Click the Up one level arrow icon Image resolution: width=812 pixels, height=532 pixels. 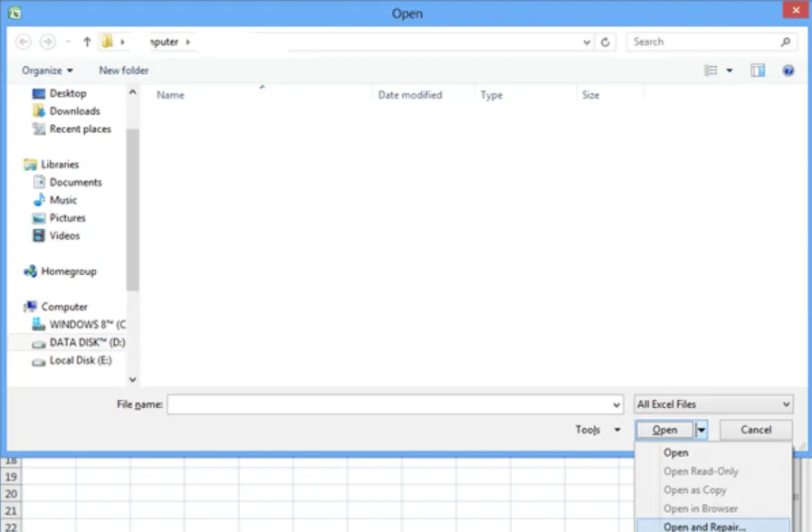87,42
